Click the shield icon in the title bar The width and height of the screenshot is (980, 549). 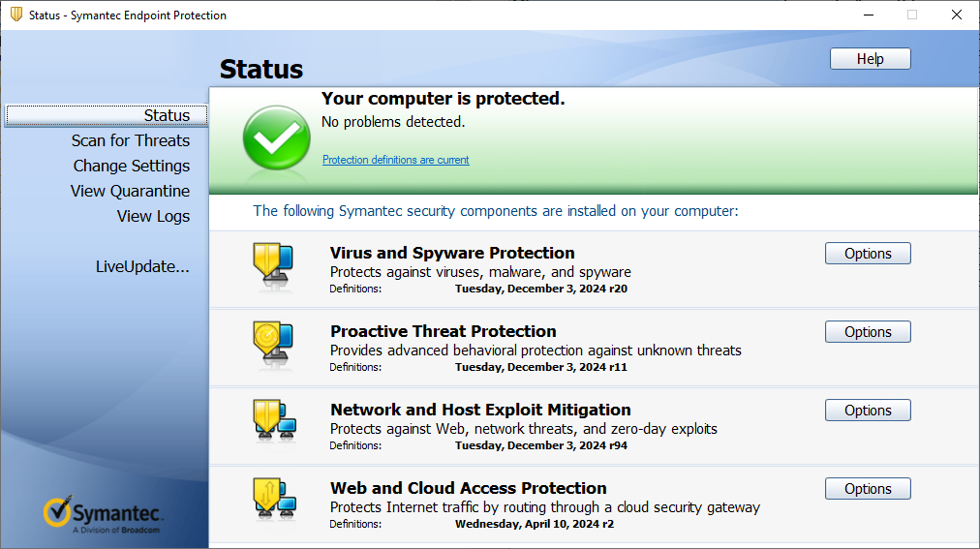coord(15,15)
